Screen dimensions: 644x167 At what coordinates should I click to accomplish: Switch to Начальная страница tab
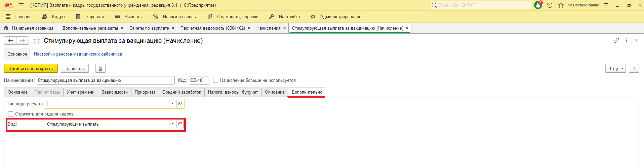pyautogui.click(x=29, y=28)
